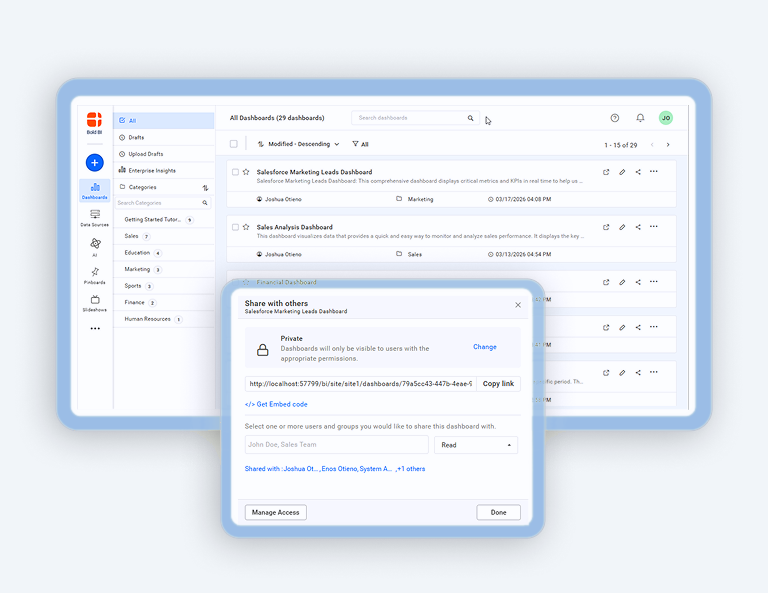Viewport: 768px width, 593px height.
Task: Open the sidebar more options ellipsis
Action: pyautogui.click(x=95, y=329)
